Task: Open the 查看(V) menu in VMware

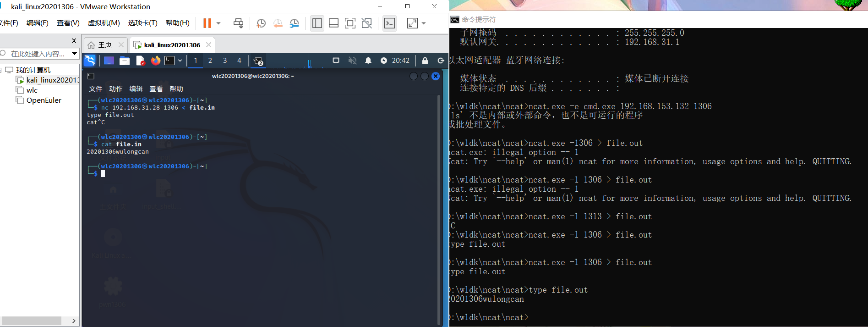Action: [68, 23]
